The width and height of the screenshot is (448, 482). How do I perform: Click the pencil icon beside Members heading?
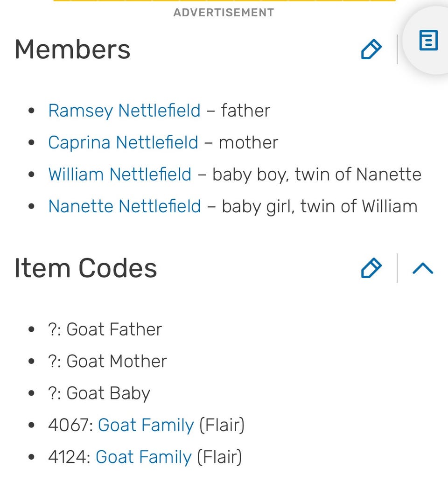click(371, 49)
